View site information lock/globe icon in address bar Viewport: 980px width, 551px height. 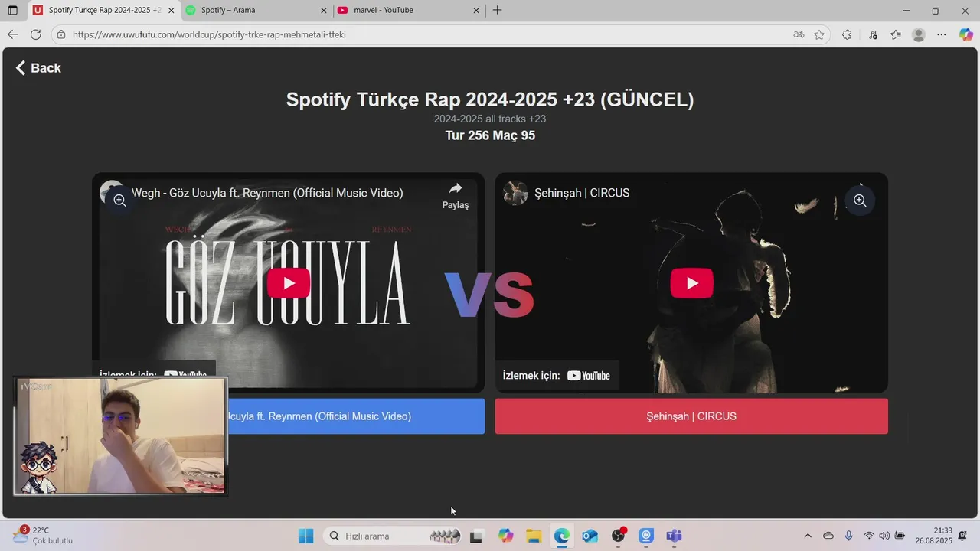61,34
